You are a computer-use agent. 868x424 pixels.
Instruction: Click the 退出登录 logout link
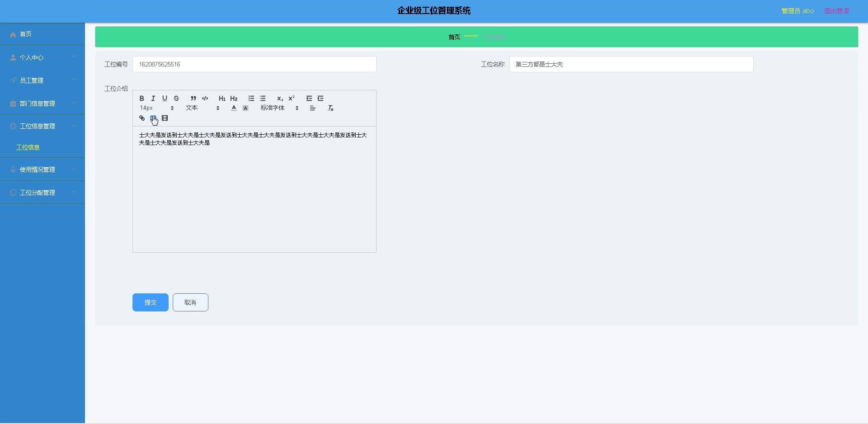tap(836, 11)
